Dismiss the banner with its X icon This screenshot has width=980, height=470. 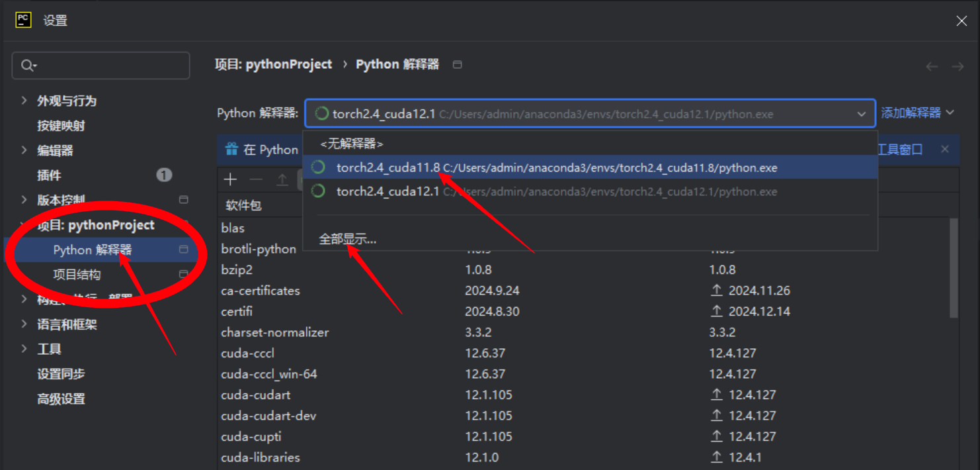(x=945, y=149)
